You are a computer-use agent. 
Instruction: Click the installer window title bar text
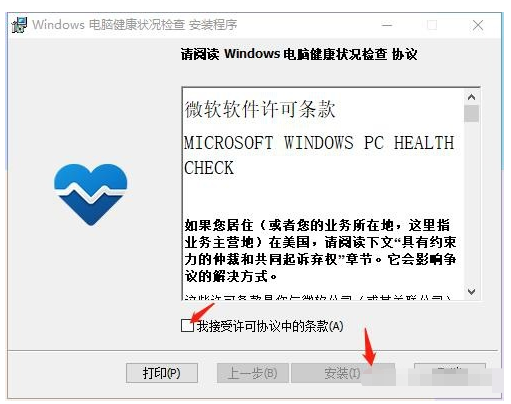click(135, 25)
